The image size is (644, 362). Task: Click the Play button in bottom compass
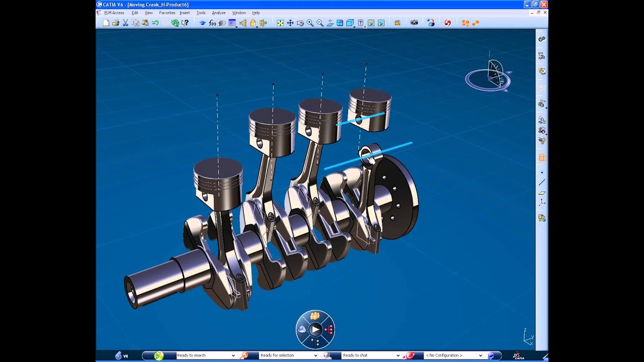point(315,329)
